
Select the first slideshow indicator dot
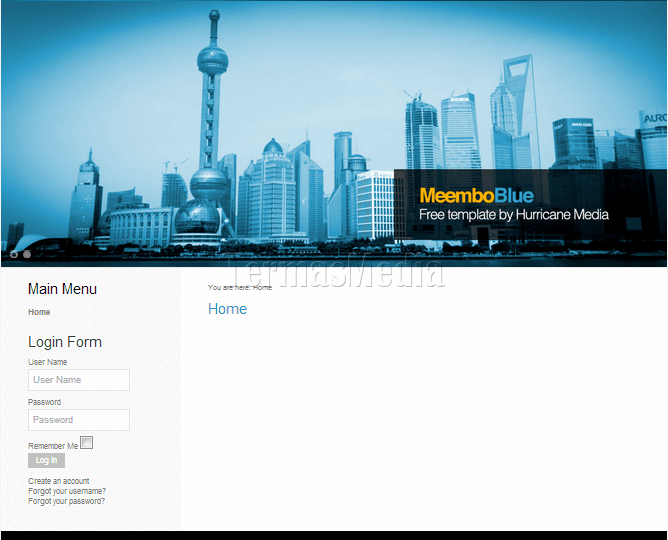click(14, 254)
